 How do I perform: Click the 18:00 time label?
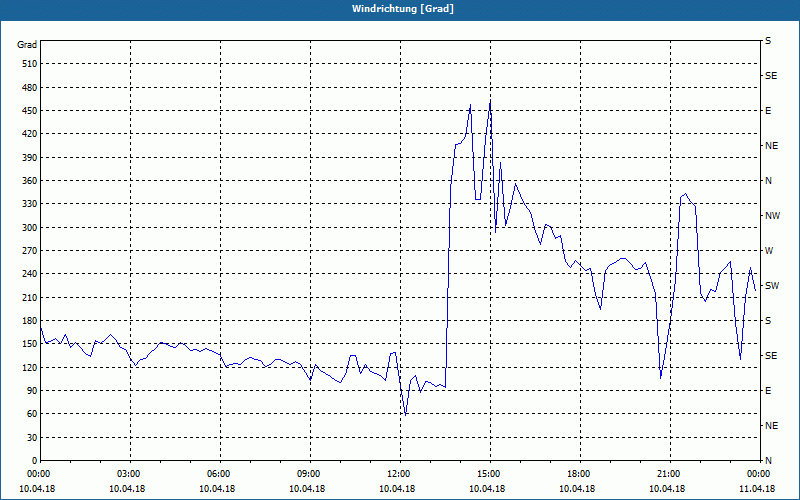click(577, 474)
